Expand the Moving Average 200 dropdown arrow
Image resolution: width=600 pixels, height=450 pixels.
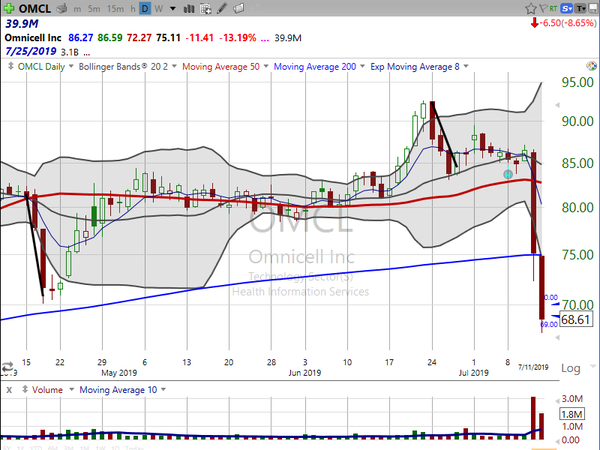pos(362,67)
